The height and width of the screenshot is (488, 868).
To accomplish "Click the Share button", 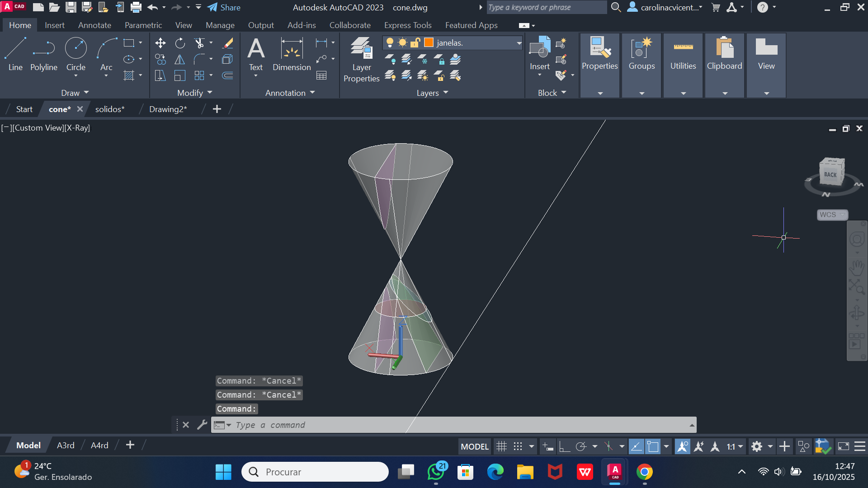I will 224,7.
